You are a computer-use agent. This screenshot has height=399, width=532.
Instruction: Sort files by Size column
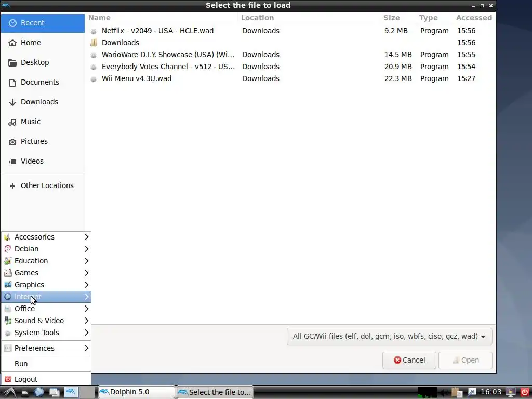(x=392, y=18)
